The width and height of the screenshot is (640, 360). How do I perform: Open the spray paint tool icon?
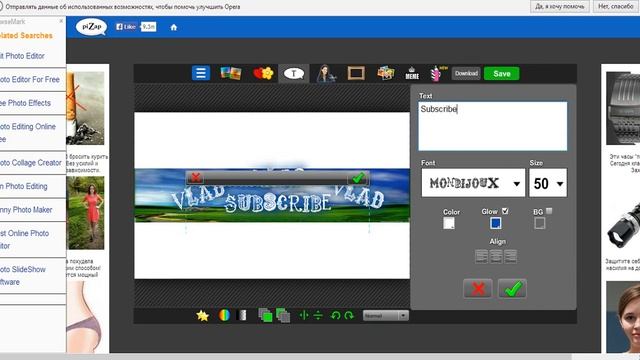tap(438, 73)
